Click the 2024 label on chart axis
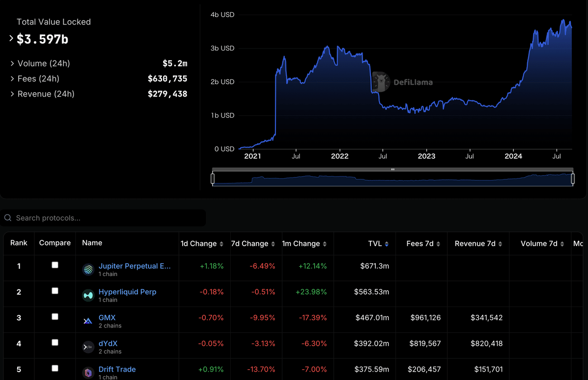 (513, 156)
